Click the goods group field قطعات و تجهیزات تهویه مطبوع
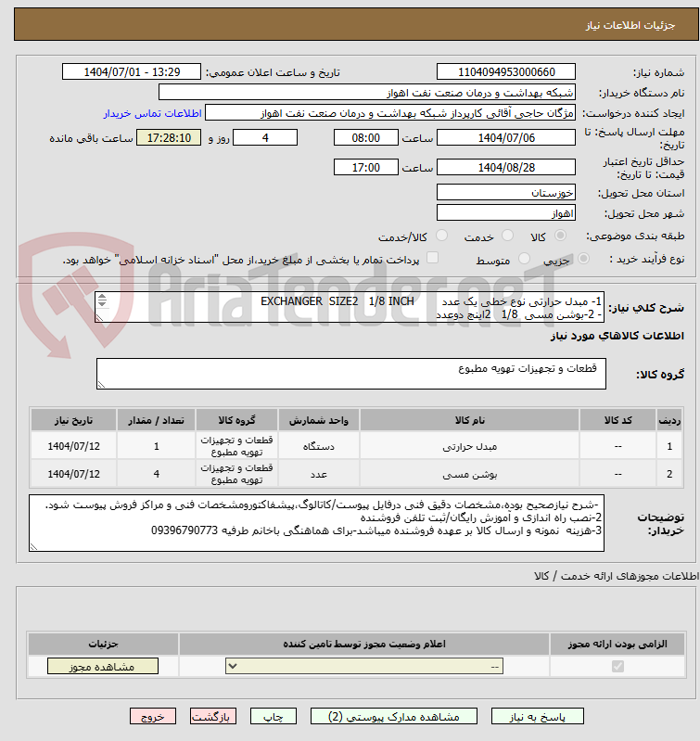The width and height of the screenshot is (700, 741). pos(351,374)
